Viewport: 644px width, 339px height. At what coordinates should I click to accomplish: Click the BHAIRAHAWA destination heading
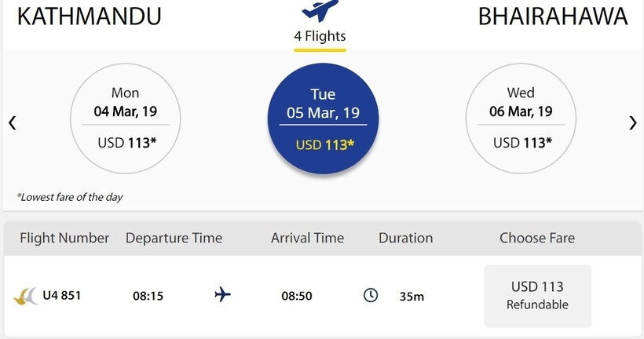553,16
